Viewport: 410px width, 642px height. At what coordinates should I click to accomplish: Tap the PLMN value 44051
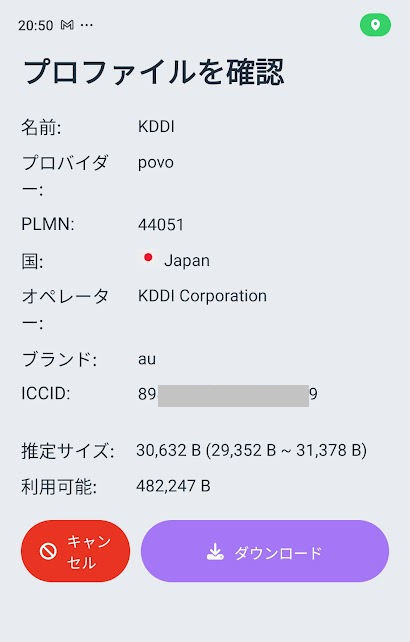[161, 224]
